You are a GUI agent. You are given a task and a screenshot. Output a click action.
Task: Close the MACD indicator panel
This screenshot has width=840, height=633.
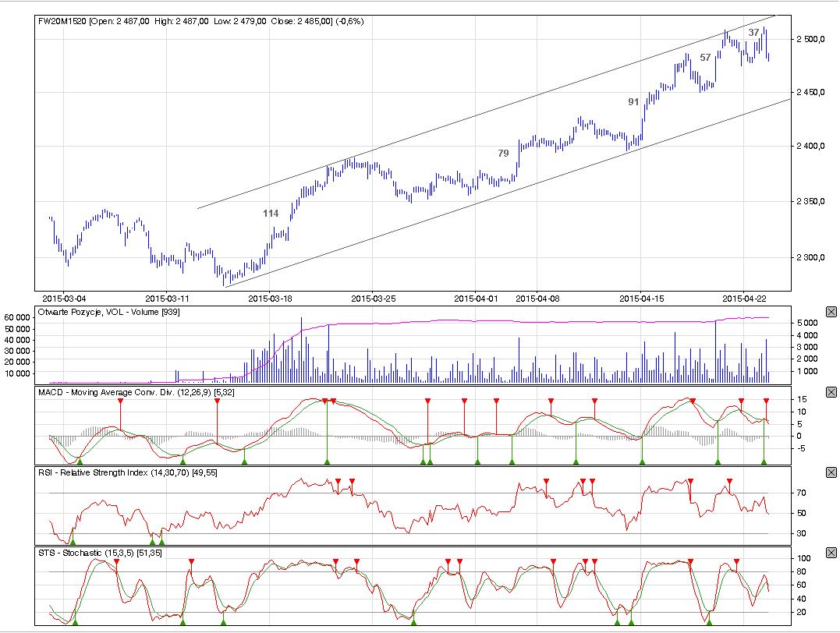pyautogui.click(x=831, y=392)
